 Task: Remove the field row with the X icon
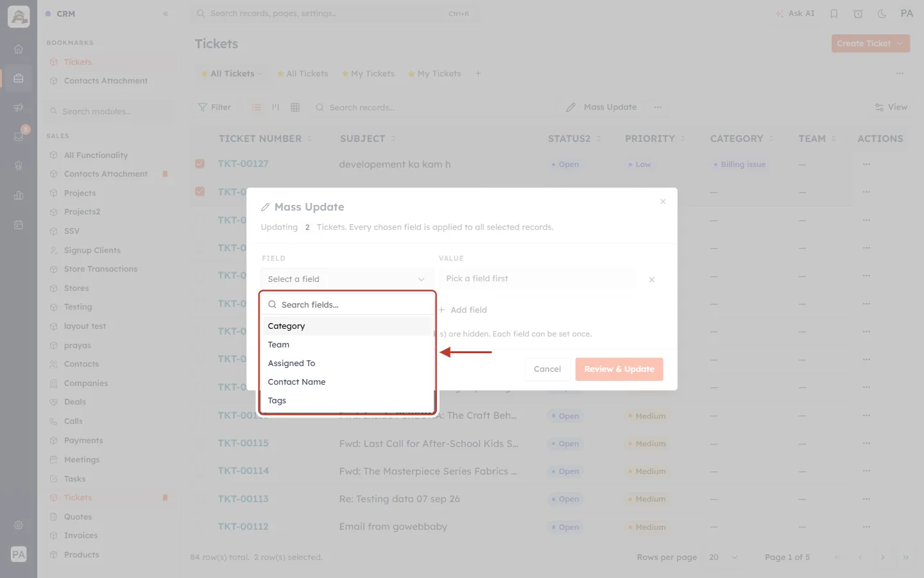(x=651, y=279)
